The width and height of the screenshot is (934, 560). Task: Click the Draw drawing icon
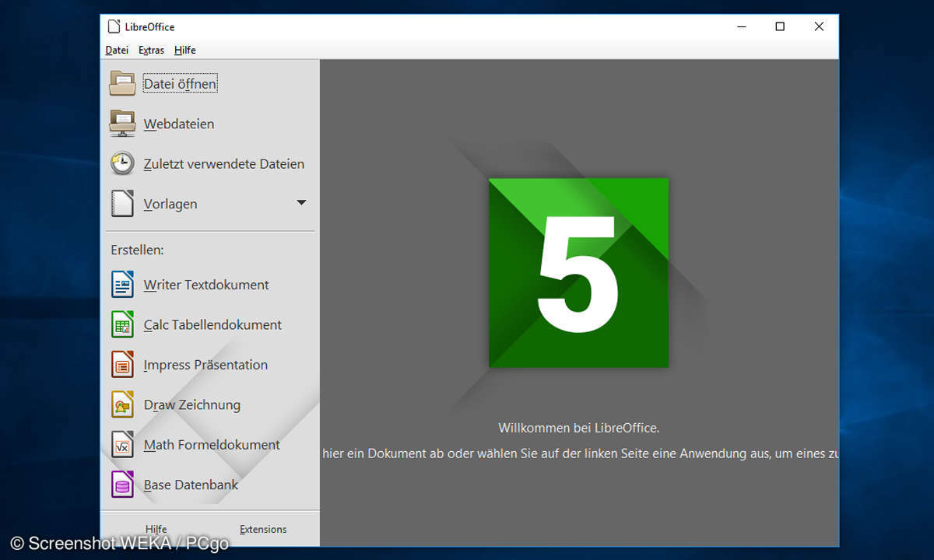click(x=122, y=404)
